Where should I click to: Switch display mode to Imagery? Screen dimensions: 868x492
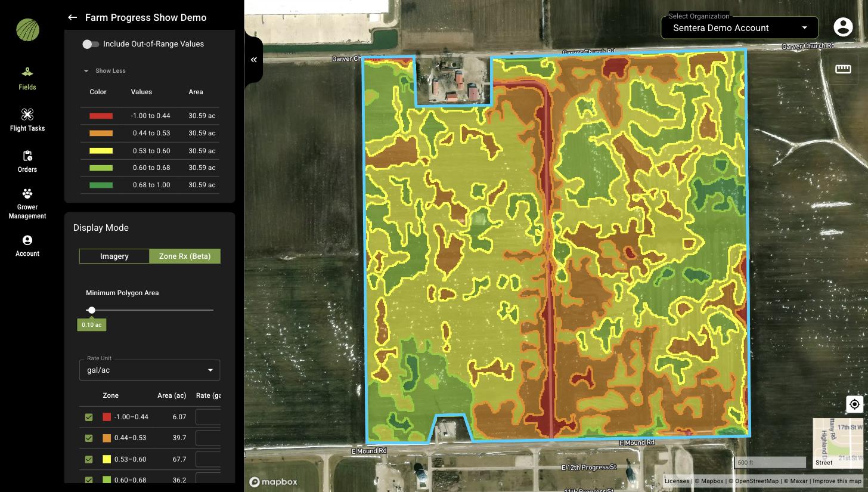click(114, 256)
